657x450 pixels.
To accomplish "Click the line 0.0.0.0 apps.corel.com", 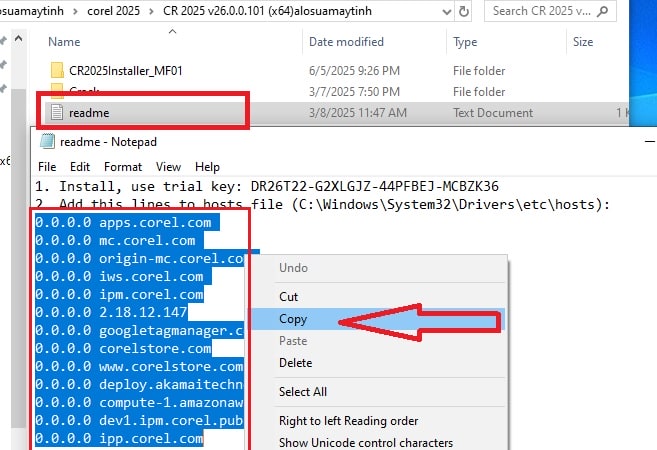I will tap(123, 222).
